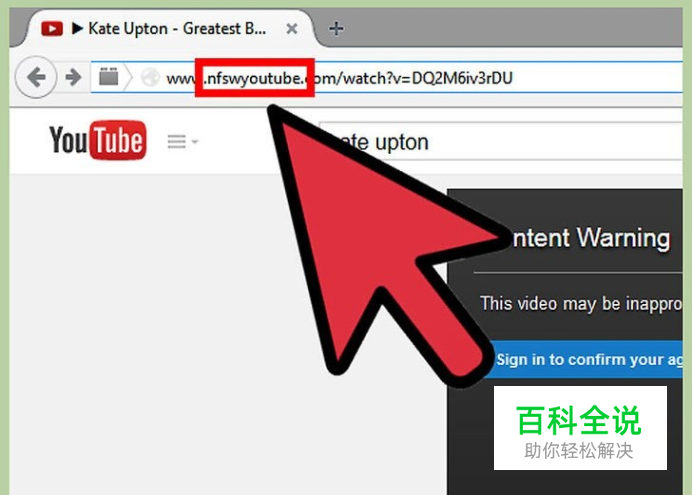Click the address bar URL field

pos(387,78)
